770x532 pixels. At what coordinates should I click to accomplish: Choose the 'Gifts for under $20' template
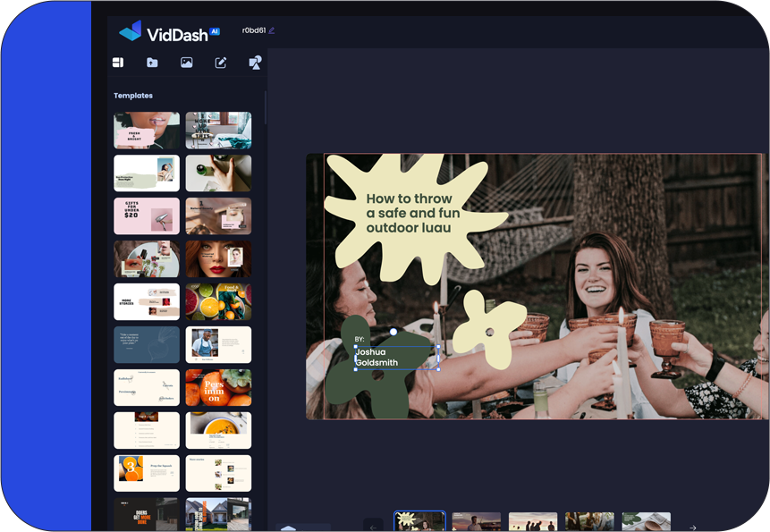click(147, 216)
